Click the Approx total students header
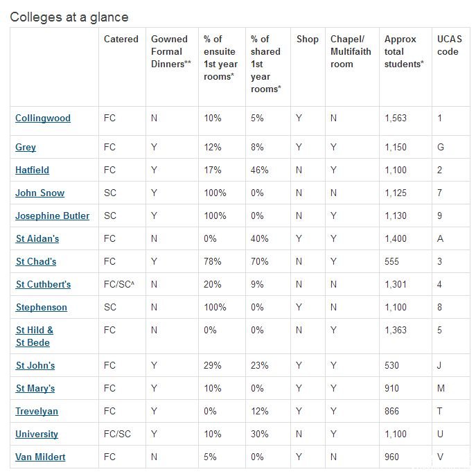 click(x=404, y=51)
